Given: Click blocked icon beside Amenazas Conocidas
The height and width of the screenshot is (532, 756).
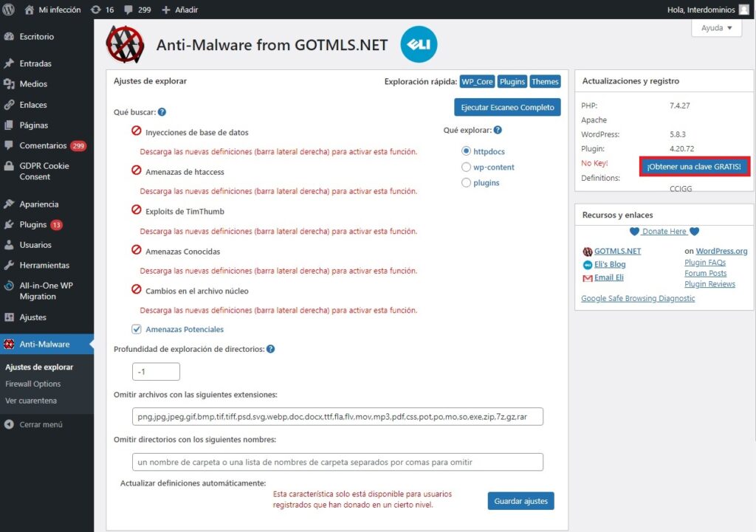Looking at the screenshot, I should coord(137,249).
